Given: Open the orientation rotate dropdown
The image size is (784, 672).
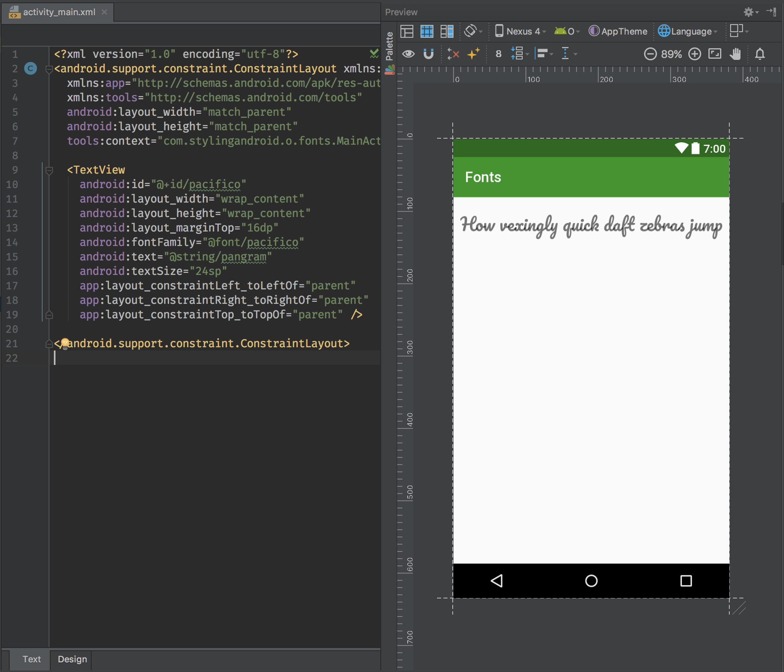Looking at the screenshot, I should pyautogui.click(x=473, y=31).
